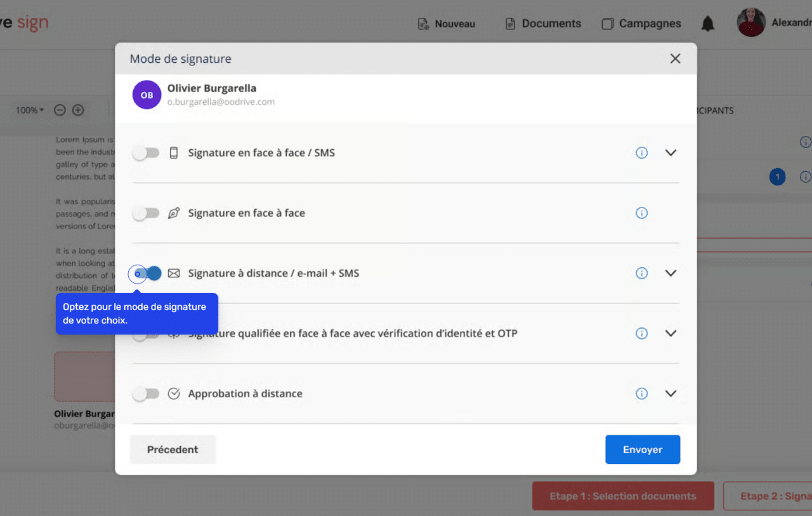This screenshot has width=812, height=516.
Task: Close the Mode de signature dialog
Action: point(675,59)
